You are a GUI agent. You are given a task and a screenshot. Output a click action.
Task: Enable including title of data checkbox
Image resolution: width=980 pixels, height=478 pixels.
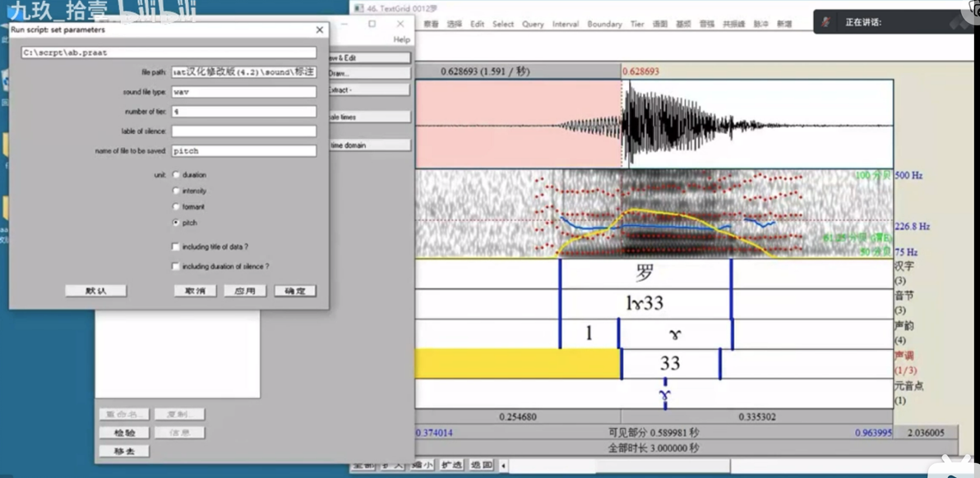[x=175, y=246]
